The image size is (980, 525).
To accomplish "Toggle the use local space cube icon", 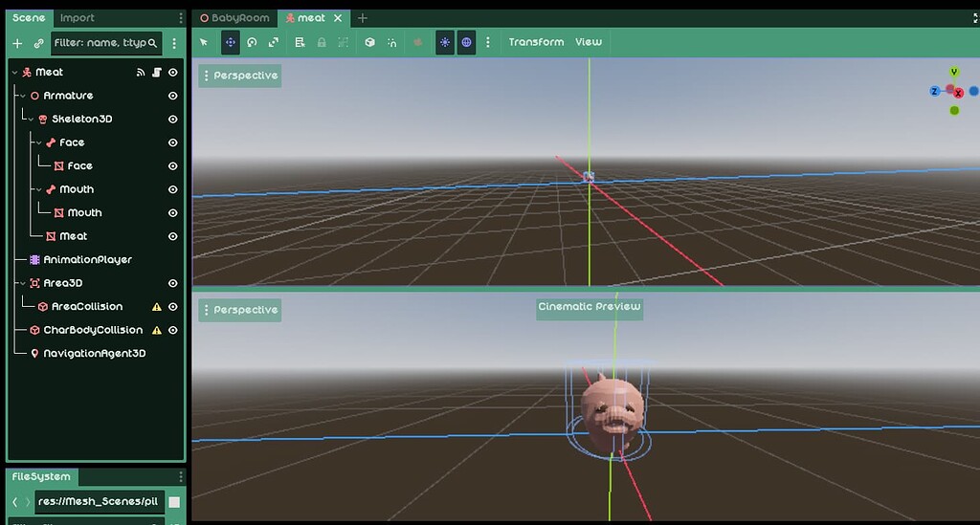I will [x=370, y=42].
